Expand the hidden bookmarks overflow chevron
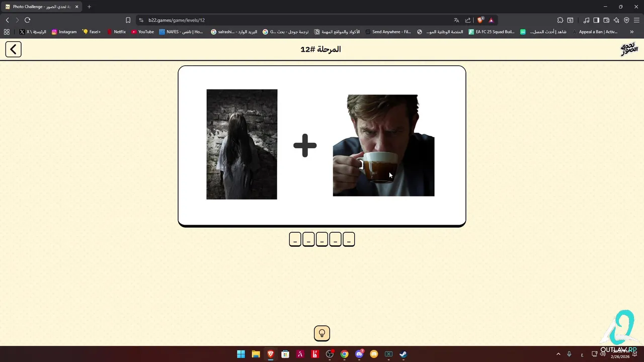This screenshot has width=644, height=362. 632,32
